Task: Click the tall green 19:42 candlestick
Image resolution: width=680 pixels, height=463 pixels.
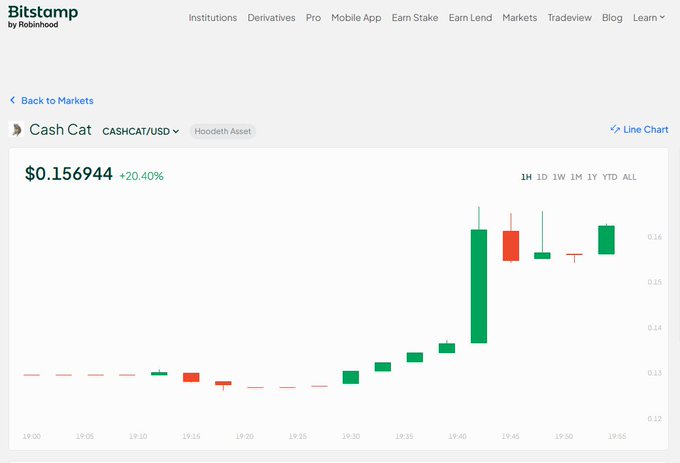Action: tap(479, 286)
